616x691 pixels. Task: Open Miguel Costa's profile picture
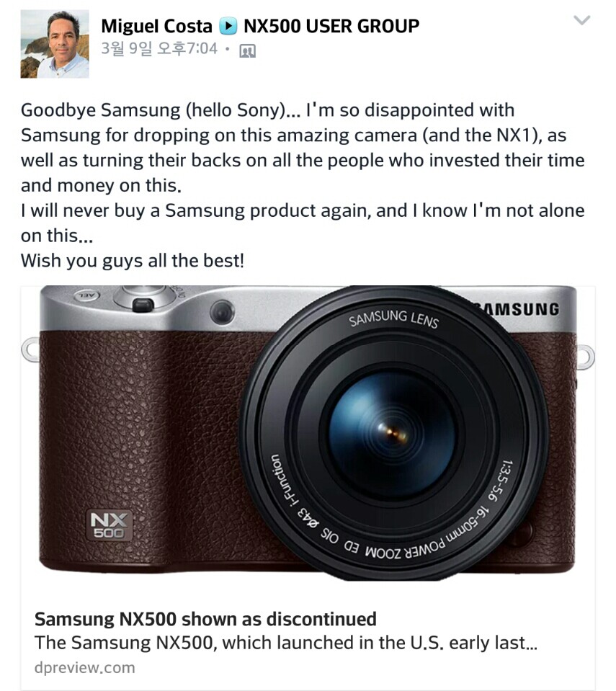(x=55, y=44)
